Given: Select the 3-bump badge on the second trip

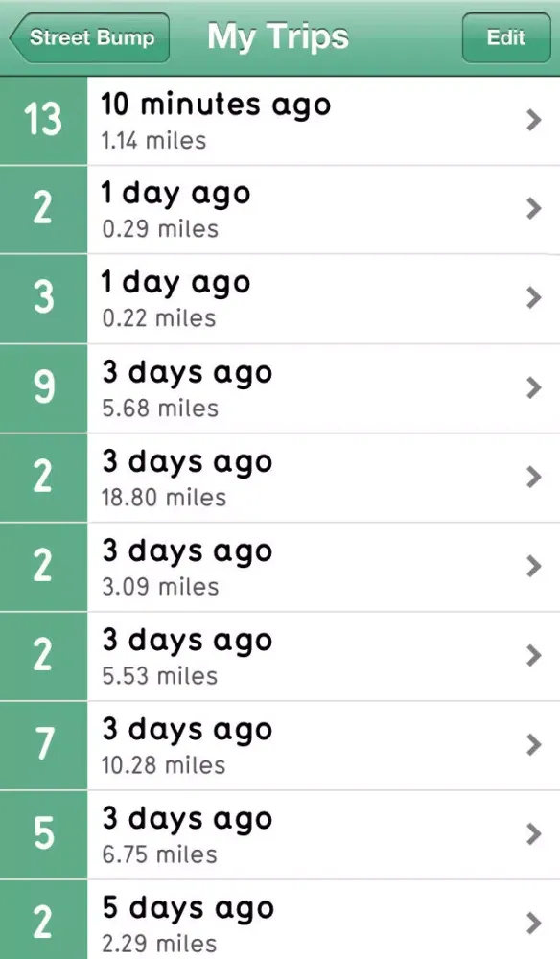Looking at the screenshot, I should [x=43, y=298].
